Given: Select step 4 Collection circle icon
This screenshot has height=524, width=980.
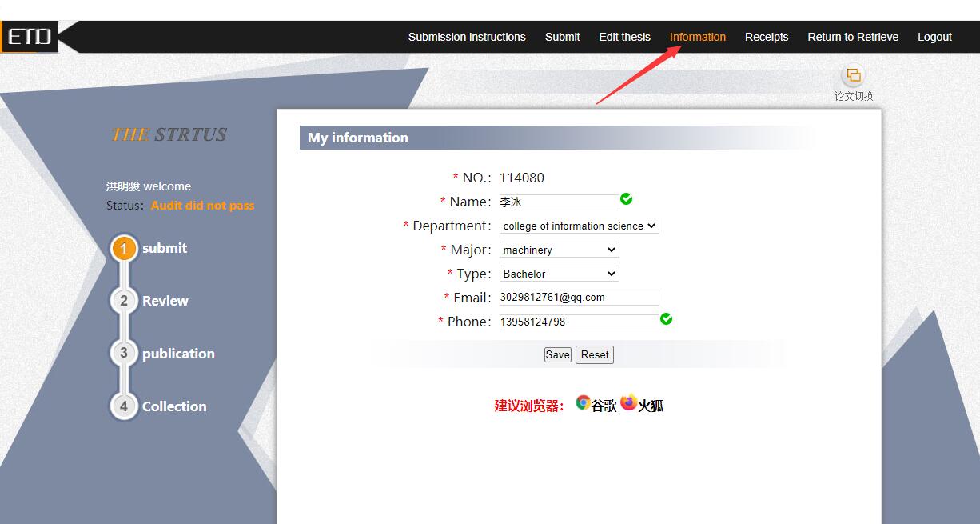Looking at the screenshot, I should (123, 406).
